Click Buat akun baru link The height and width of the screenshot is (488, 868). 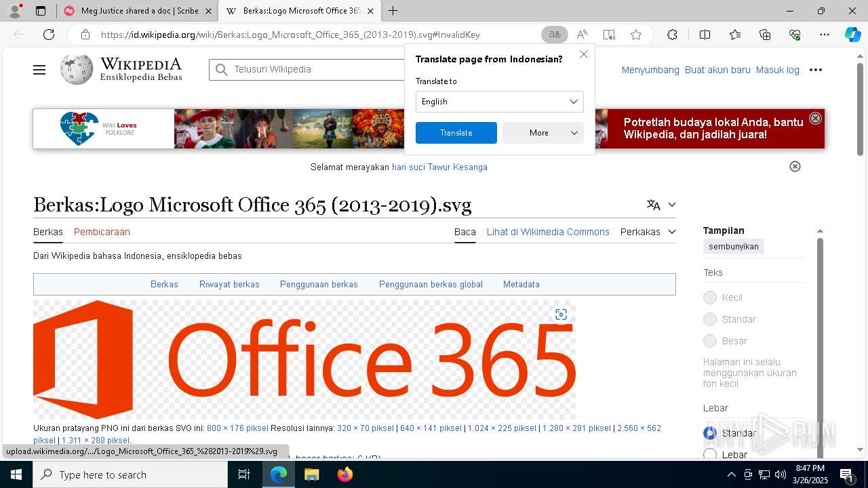[x=717, y=70]
